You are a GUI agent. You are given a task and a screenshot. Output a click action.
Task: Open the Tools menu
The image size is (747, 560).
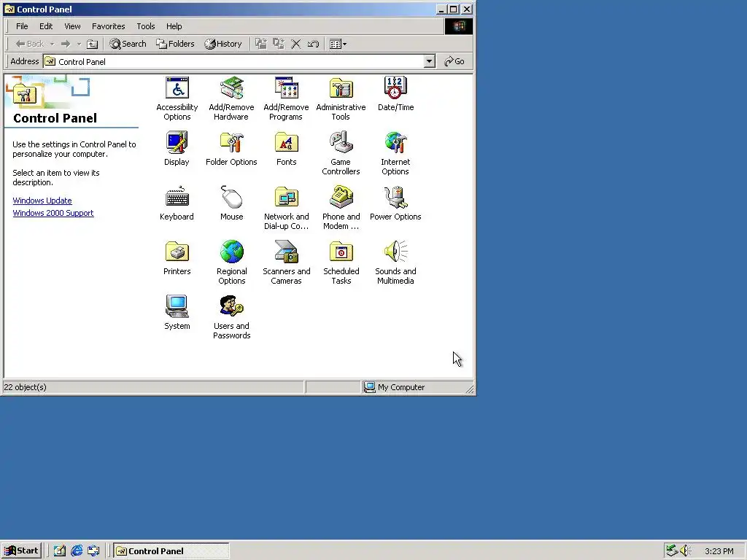coord(146,26)
